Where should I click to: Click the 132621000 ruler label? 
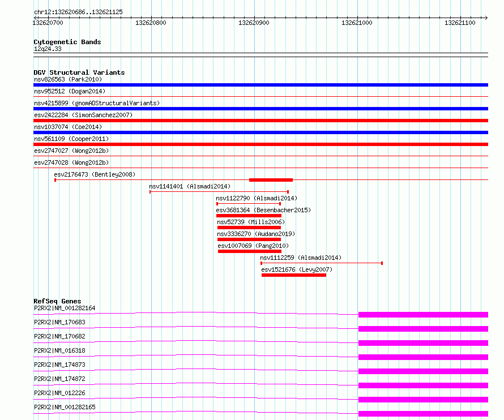point(357,23)
